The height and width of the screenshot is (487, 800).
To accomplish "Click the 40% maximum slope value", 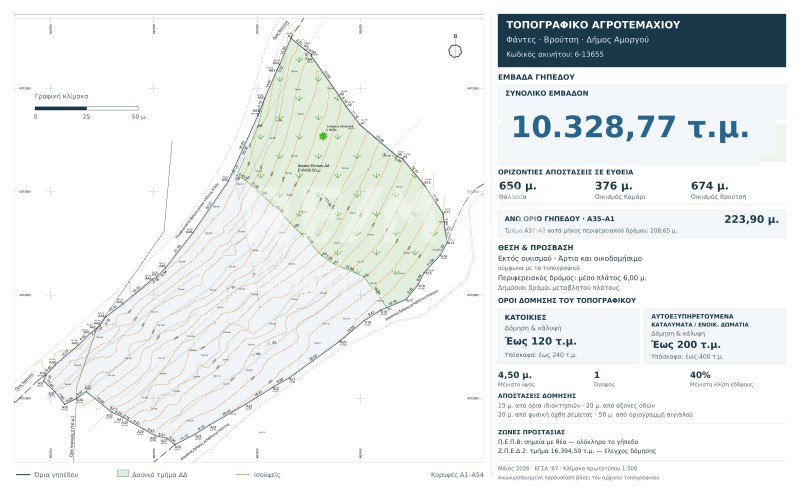I will pyautogui.click(x=700, y=375).
